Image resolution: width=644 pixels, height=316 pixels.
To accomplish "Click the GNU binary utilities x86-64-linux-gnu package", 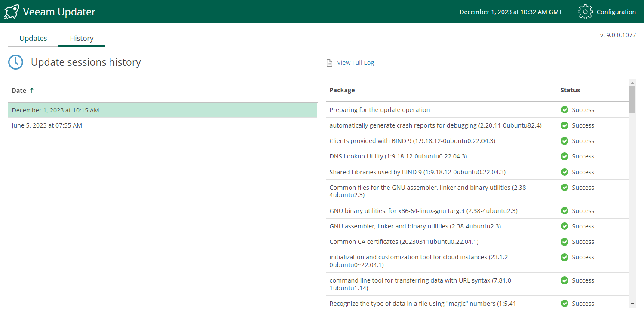I will tap(423, 211).
